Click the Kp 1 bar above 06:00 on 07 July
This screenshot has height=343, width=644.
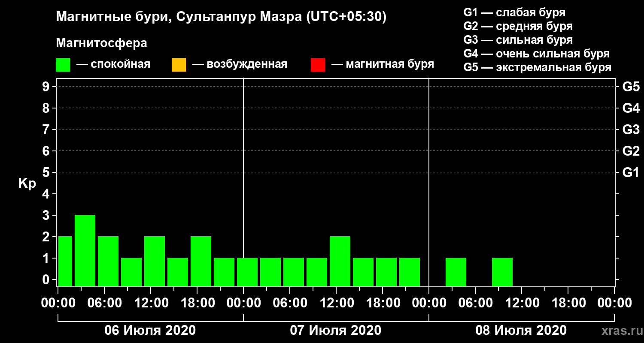(294, 272)
